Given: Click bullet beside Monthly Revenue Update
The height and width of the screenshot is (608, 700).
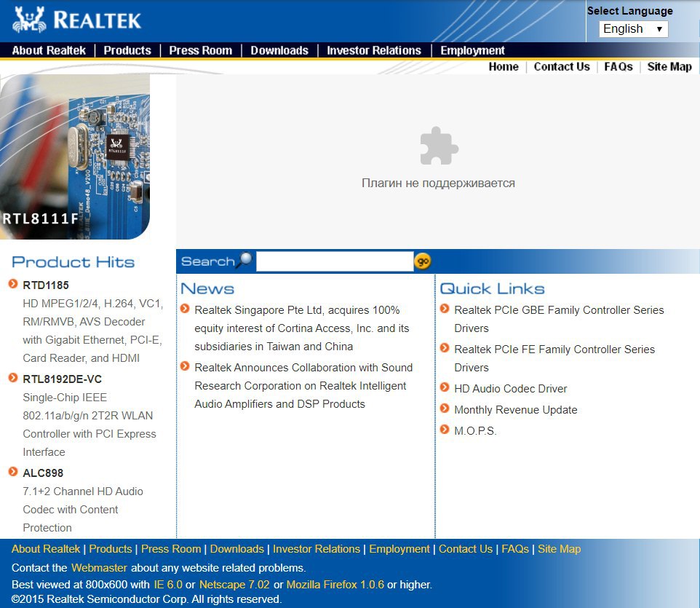Looking at the screenshot, I should tap(444, 408).
